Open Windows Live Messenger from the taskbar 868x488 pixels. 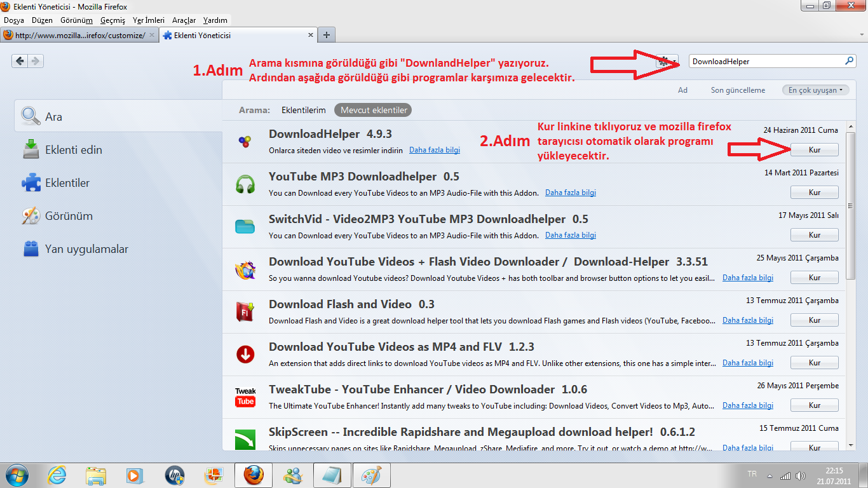click(x=292, y=475)
